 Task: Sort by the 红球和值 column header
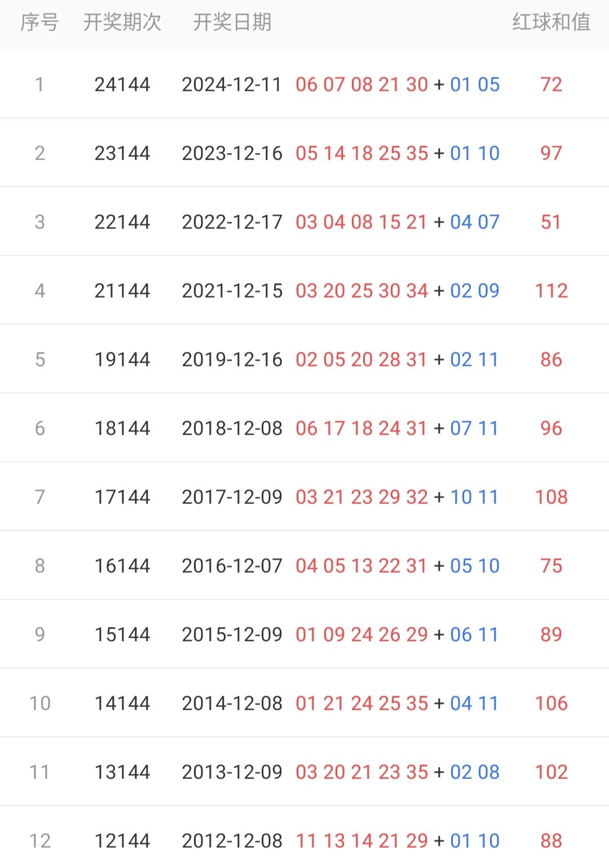coord(551,23)
